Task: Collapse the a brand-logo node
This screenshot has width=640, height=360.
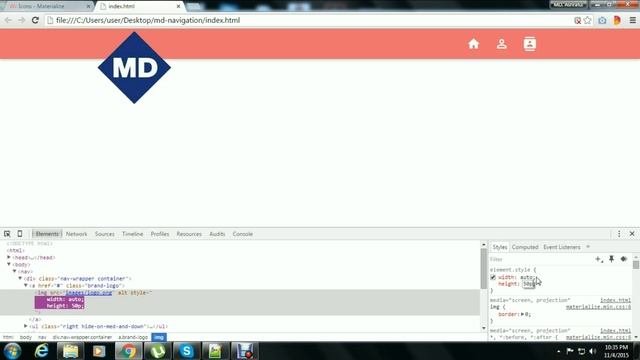Action: click(x=26, y=285)
